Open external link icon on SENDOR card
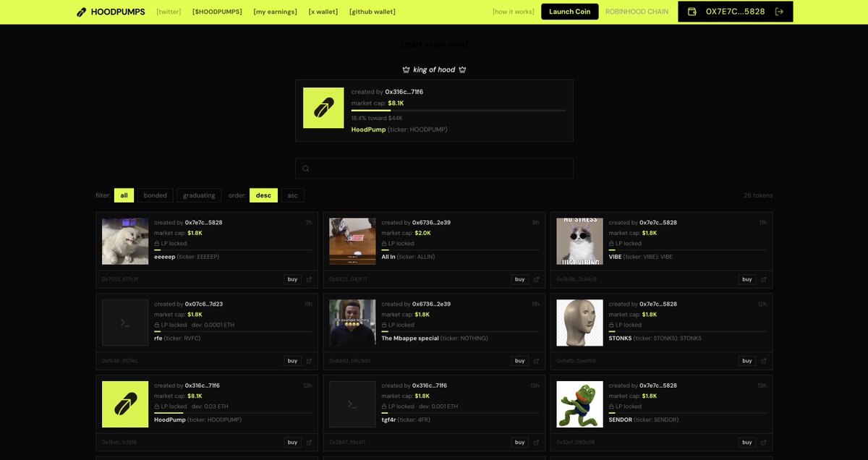 click(763, 443)
